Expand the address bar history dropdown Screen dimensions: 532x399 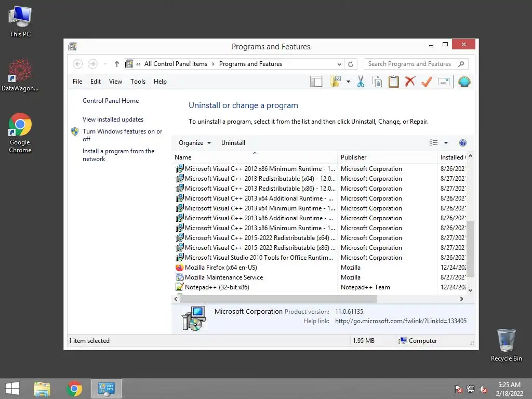[339, 64]
